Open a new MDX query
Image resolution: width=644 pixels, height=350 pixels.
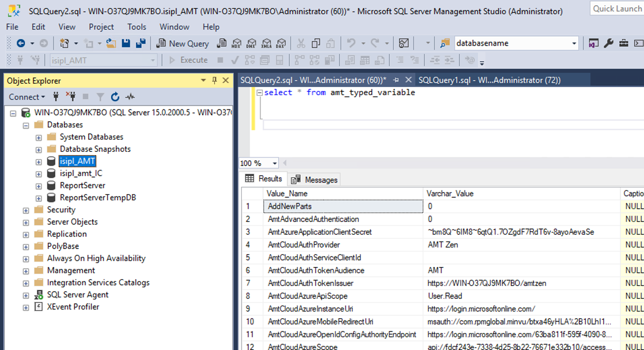237,43
